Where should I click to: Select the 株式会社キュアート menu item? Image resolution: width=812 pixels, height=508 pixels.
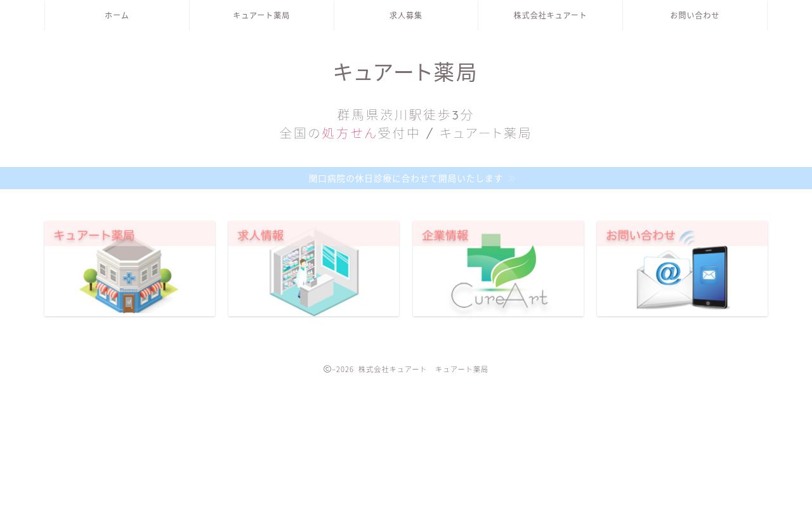pyautogui.click(x=550, y=15)
